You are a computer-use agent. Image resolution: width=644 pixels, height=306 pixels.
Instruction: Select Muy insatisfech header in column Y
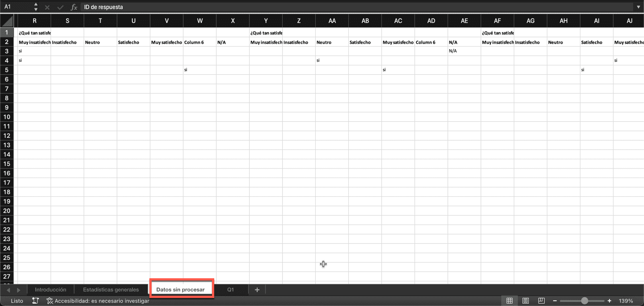[266, 42]
